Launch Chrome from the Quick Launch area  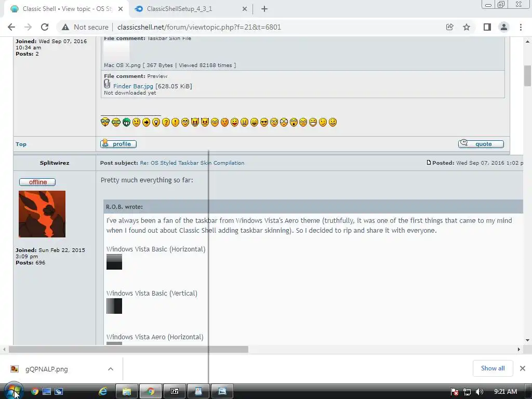pyautogui.click(x=35, y=392)
